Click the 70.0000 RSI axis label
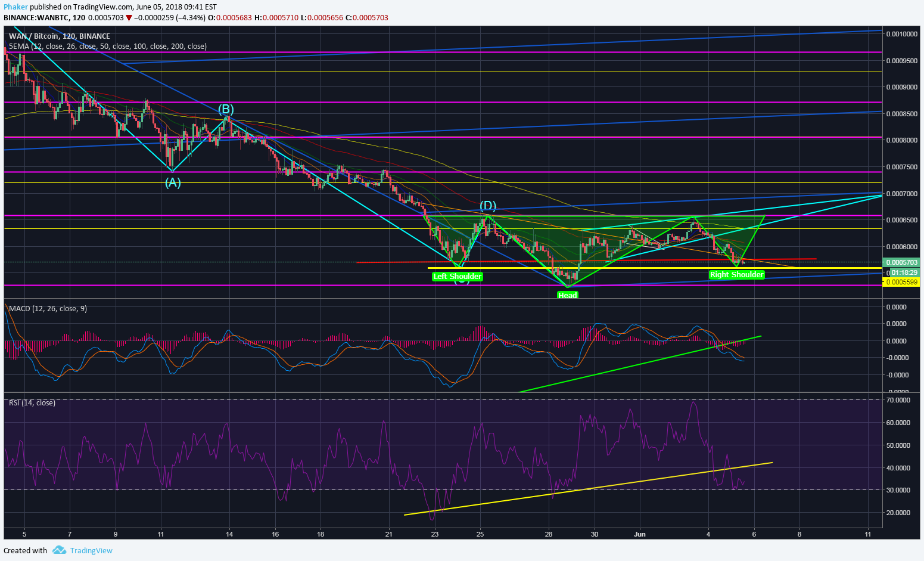 pos(898,400)
